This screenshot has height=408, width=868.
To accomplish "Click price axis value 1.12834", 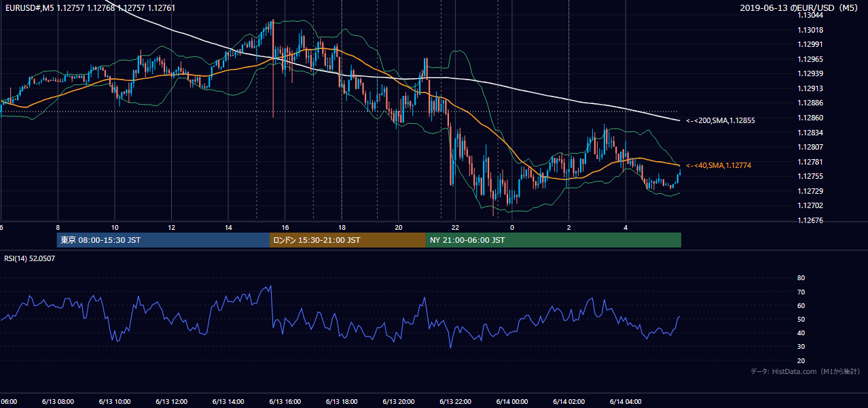I will pyautogui.click(x=810, y=133).
